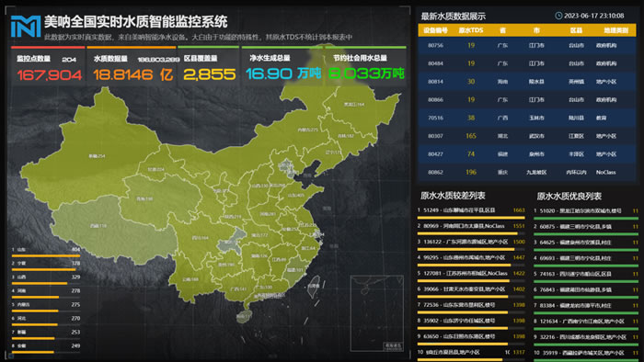Viewport: 644px width, 362px height.
Task: Open entry 51020 in 原水水质优良列表
Action: tap(586, 210)
